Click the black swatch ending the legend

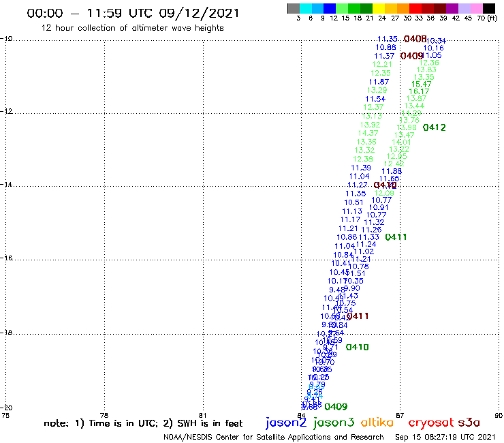pos(488,8)
